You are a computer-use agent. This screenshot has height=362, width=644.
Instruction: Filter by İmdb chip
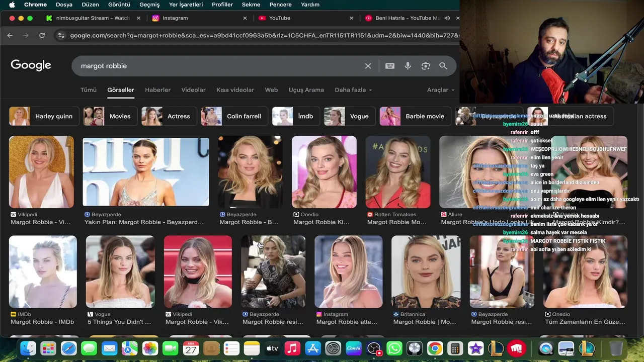[x=296, y=116]
